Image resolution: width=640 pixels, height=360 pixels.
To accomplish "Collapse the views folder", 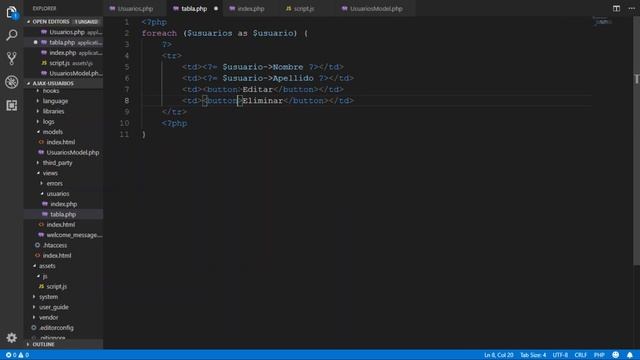I will point(63,173).
